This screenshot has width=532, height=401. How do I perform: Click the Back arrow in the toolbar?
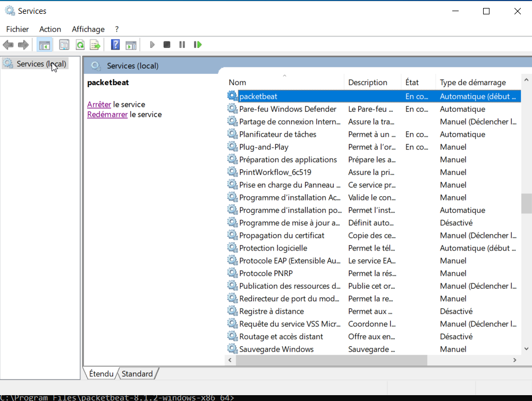[8, 45]
